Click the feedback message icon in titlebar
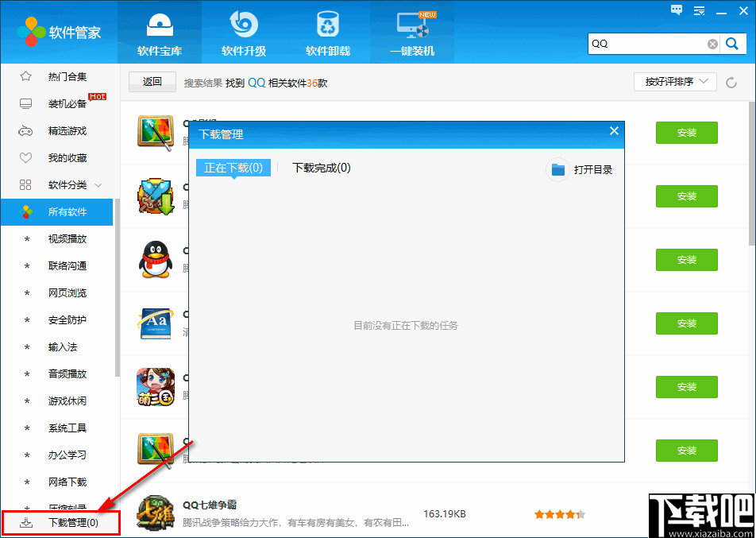756x538 pixels. click(x=677, y=10)
